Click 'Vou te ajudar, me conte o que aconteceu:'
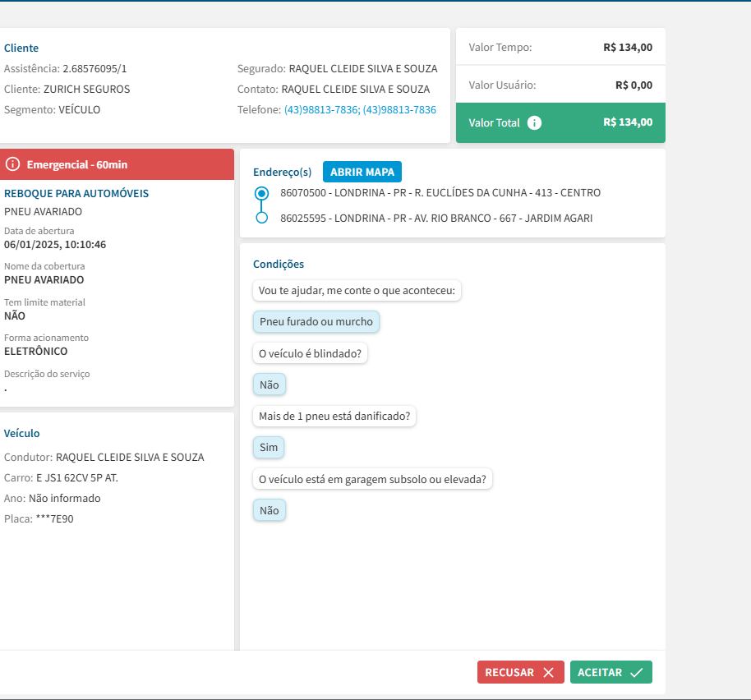Image resolution: width=751 pixels, height=700 pixels. point(357,291)
